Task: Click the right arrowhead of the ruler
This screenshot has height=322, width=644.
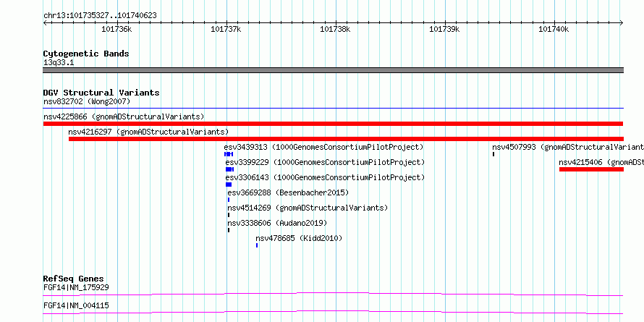Action: [622, 22]
